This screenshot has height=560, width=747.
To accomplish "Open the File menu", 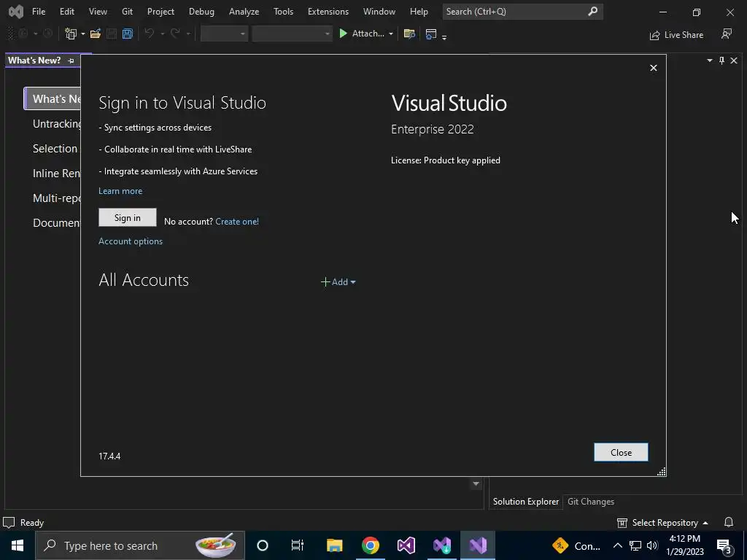I will tap(39, 12).
